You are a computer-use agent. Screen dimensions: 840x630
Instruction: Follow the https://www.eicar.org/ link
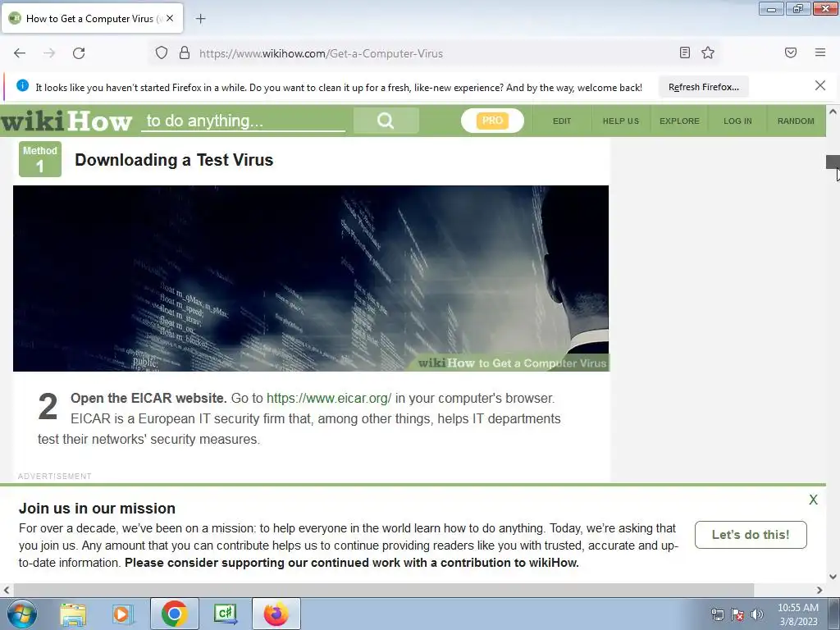(329, 398)
